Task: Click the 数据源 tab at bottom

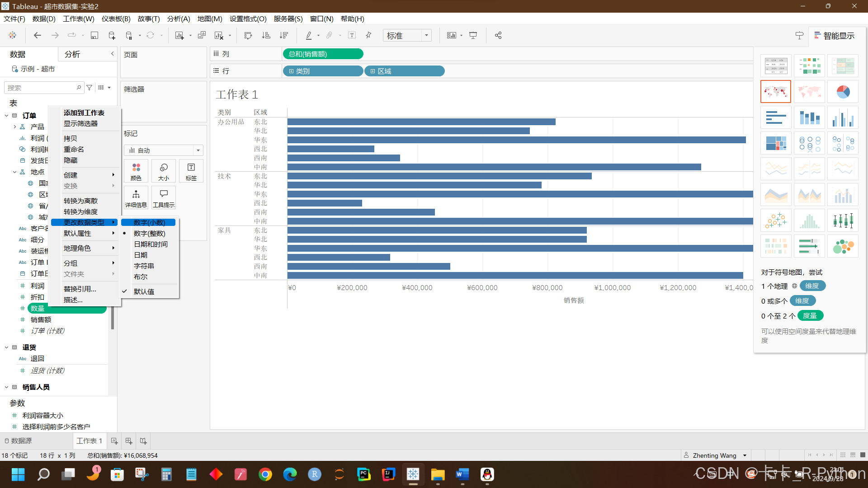Action: coord(18,441)
